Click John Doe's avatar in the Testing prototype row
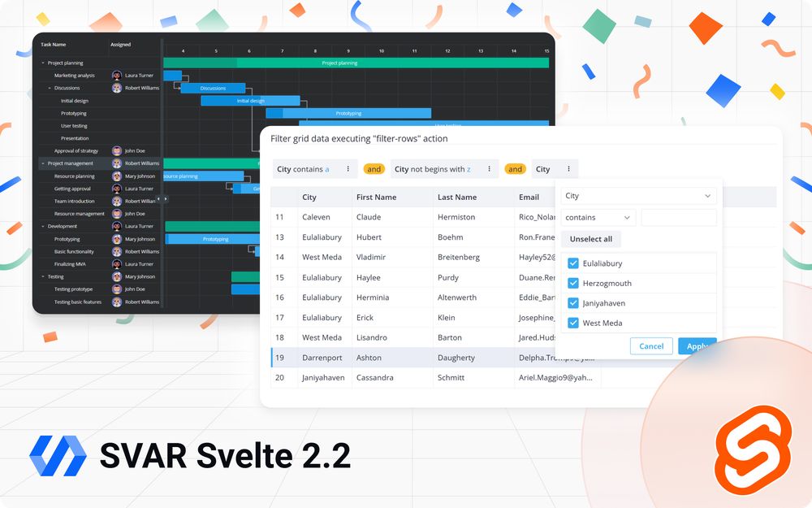The width and height of the screenshot is (812, 508). [x=117, y=289]
